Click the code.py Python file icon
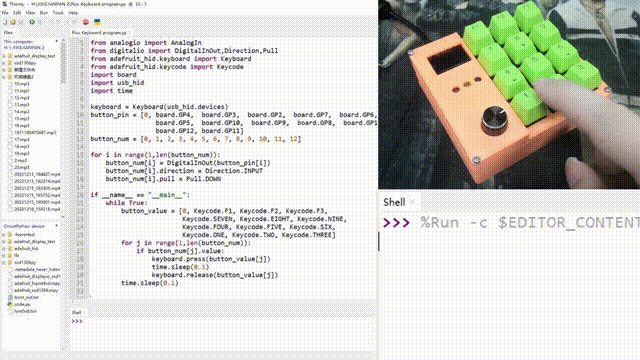The image size is (640, 360). click(x=10, y=304)
